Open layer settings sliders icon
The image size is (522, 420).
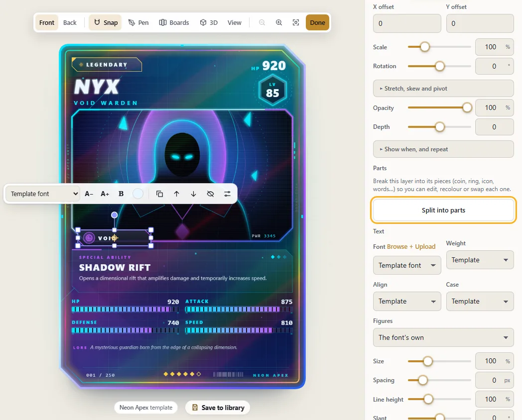tap(227, 194)
